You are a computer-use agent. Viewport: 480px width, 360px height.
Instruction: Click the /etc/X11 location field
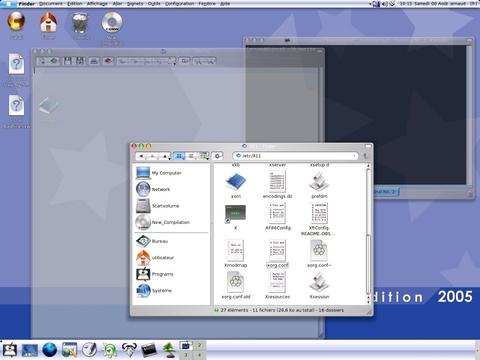(295, 156)
